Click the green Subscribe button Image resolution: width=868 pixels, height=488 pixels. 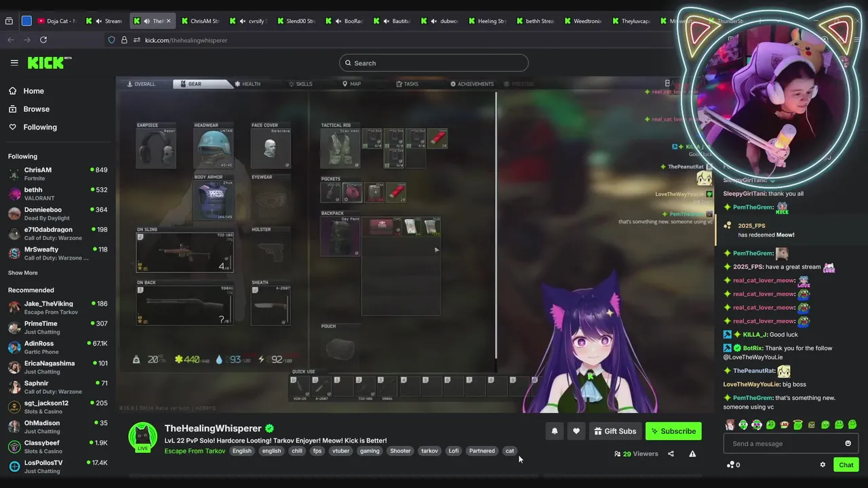pyautogui.click(x=673, y=431)
